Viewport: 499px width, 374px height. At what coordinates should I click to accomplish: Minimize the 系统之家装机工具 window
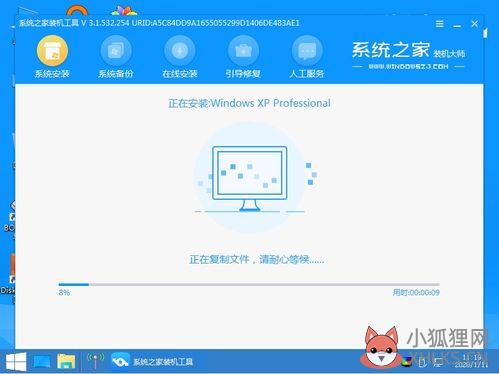coord(457,25)
